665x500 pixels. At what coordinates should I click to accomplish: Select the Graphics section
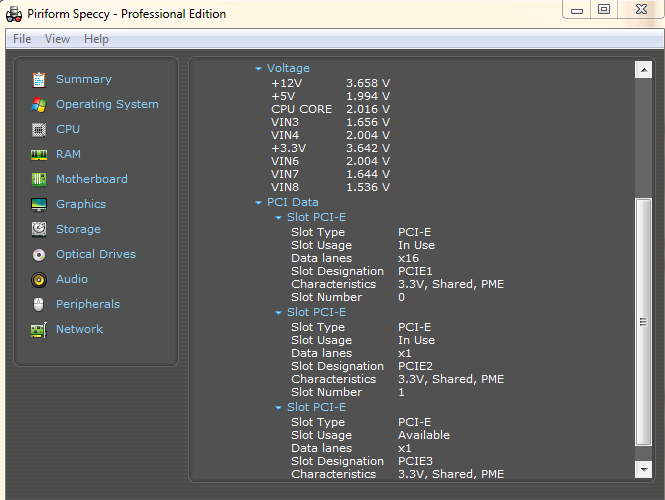coord(81,204)
